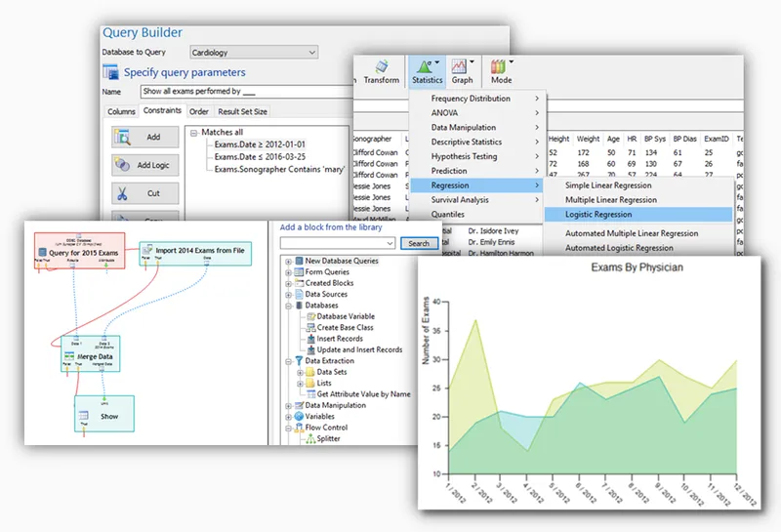Click the Flow Control icon
The image size is (781, 532).
pos(299,428)
